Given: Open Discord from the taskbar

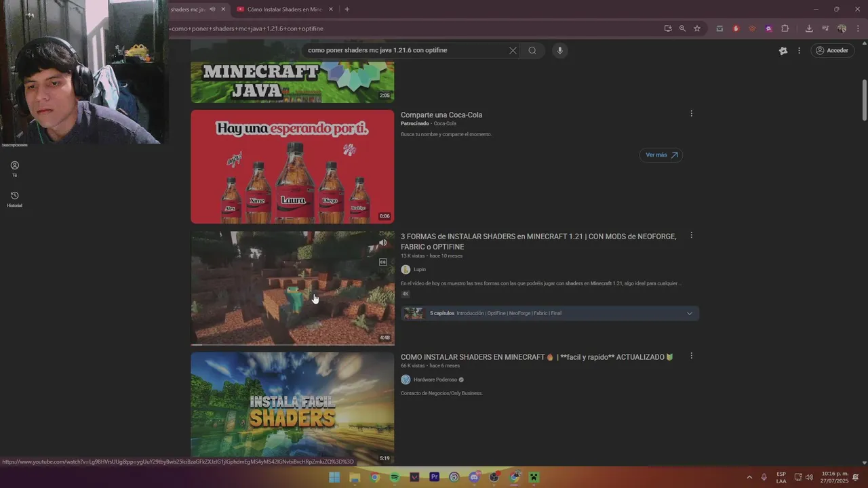Looking at the screenshot, I should point(474,477).
